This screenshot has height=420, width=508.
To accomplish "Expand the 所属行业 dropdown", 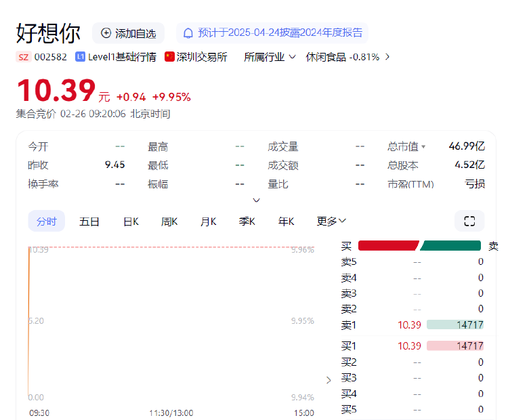I will [x=270, y=57].
